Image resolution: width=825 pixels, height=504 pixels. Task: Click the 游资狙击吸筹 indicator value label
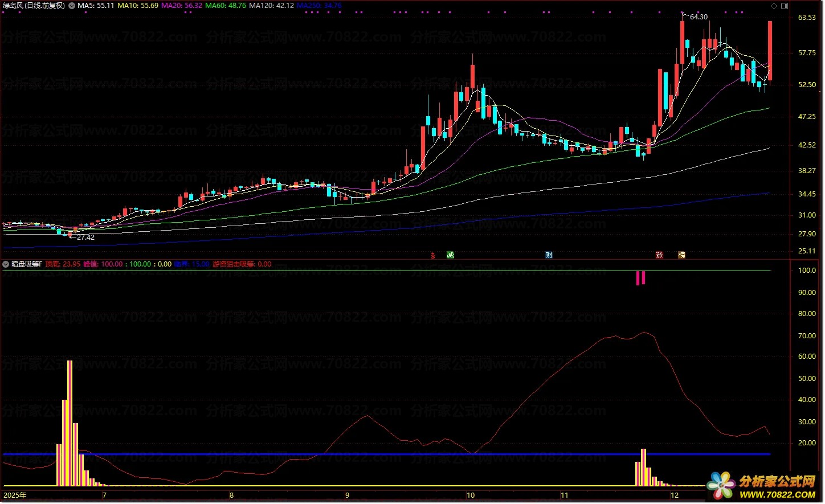point(242,264)
